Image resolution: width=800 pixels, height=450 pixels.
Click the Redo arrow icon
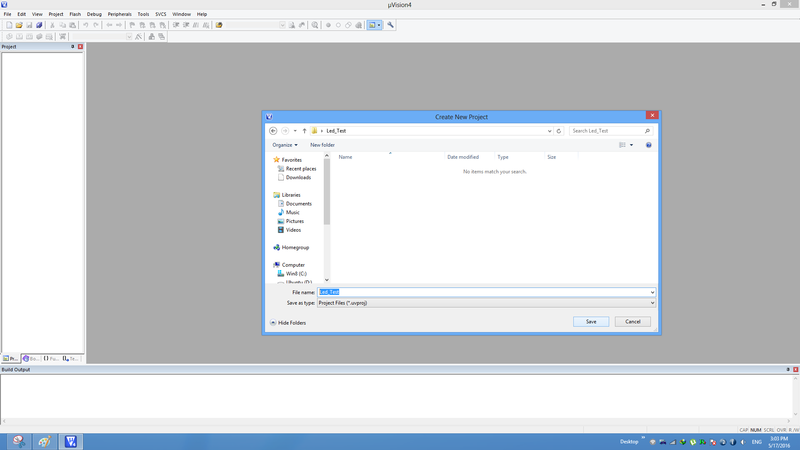pos(95,25)
